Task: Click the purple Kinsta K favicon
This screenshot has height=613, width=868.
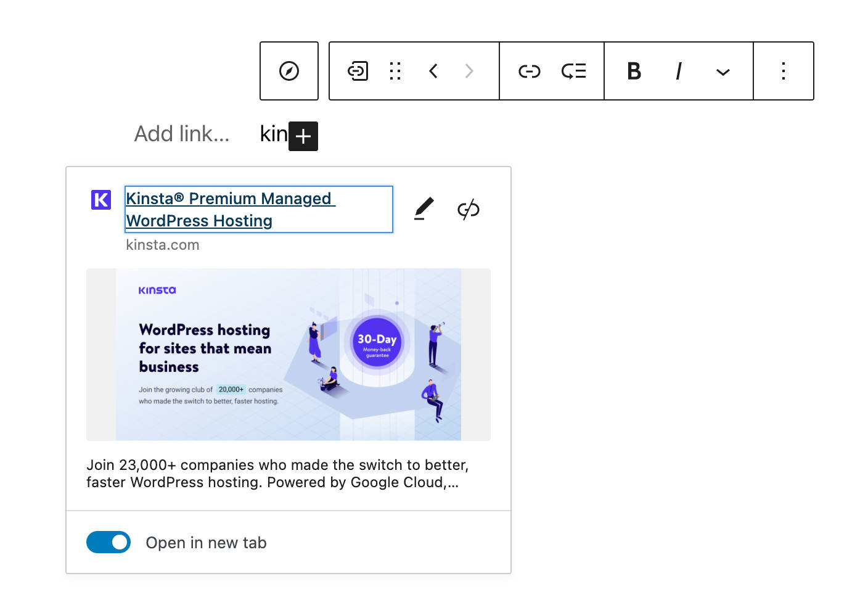Action: (101, 200)
